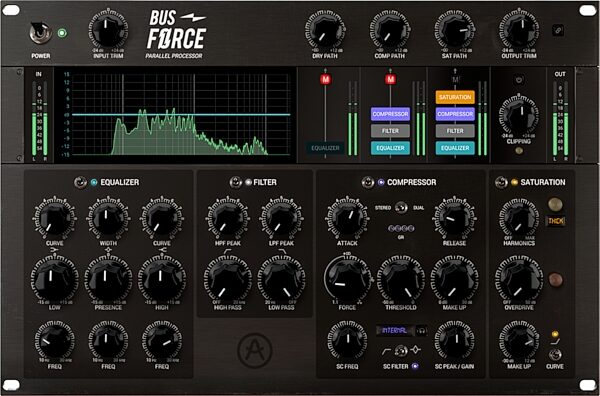This screenshot has width=600, height=396.
Task: Click the Overdrive knob
Action: tap(519, 280)
